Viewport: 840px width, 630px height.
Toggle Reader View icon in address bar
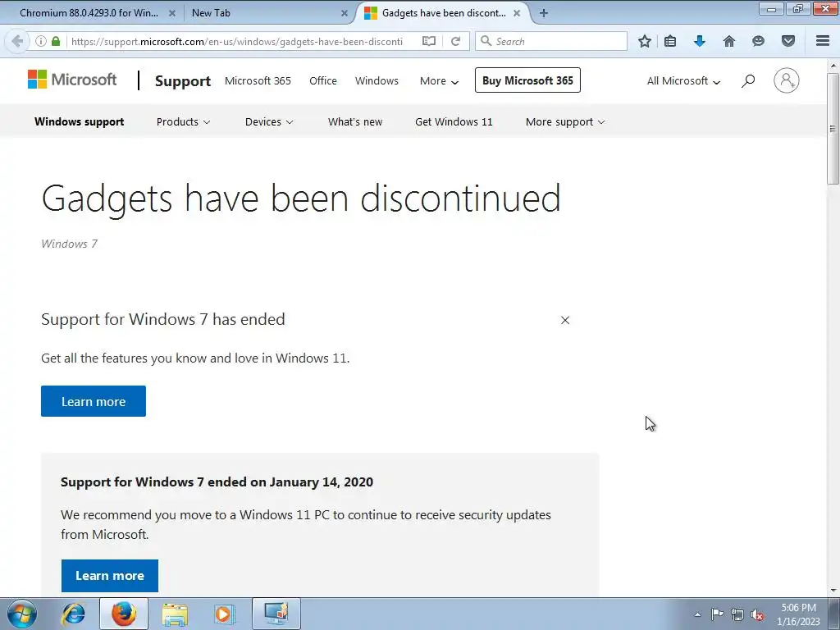pos(428,41)
